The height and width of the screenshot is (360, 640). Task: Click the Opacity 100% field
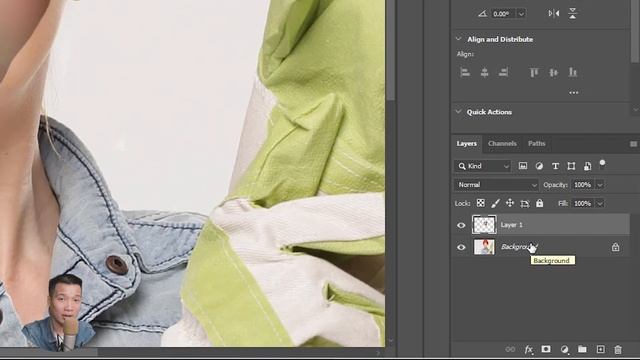582,185
